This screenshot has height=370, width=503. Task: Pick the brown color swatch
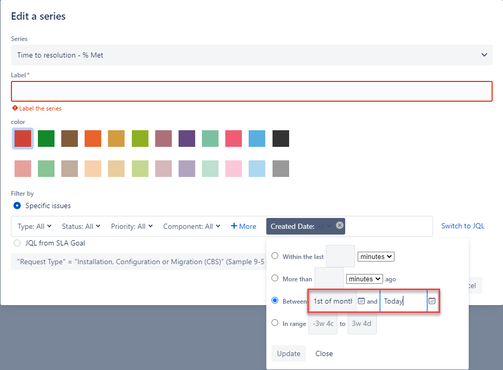click(x=69, y=138)
